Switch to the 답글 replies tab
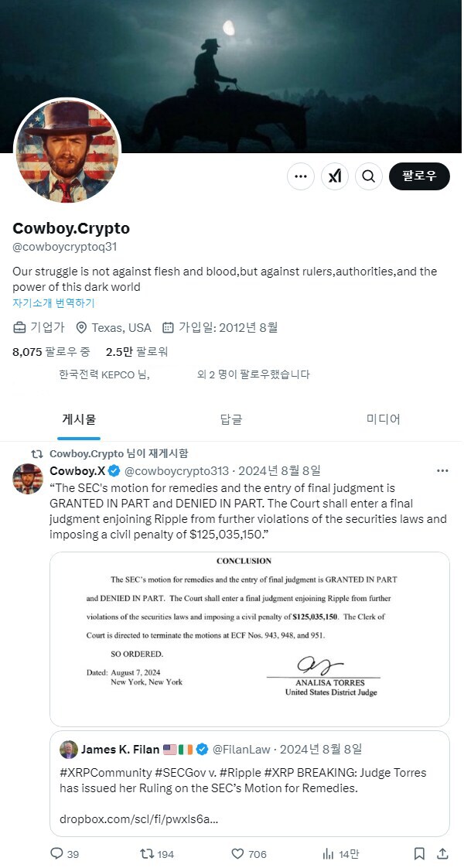Viewport: 464px width, 868px height. pos(231,417)
